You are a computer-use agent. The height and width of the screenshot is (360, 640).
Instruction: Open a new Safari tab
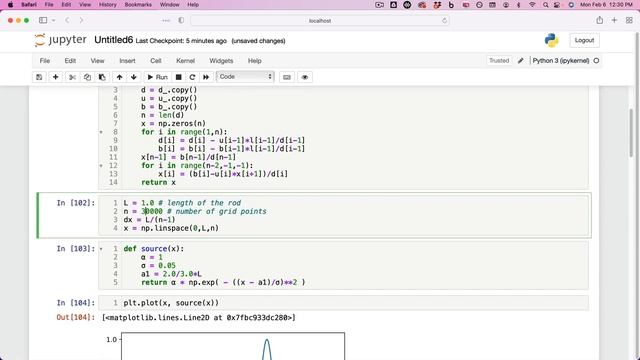pyautogui.click(x=614, y=20)
